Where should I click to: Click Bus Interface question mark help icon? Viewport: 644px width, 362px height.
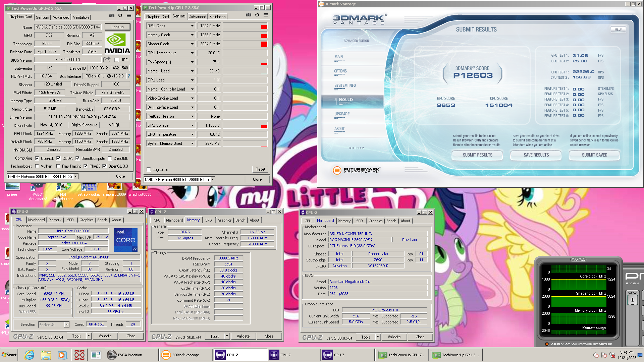click(x=128, y=76)
